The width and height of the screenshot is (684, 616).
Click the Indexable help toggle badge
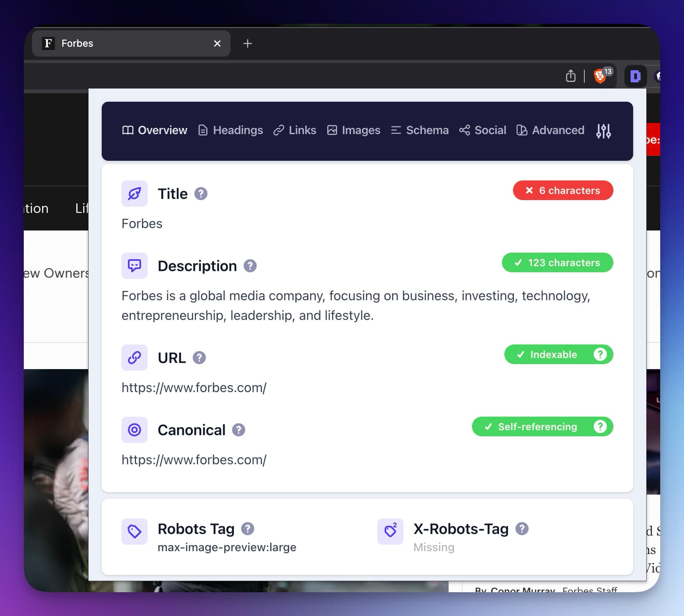[600, 354]
